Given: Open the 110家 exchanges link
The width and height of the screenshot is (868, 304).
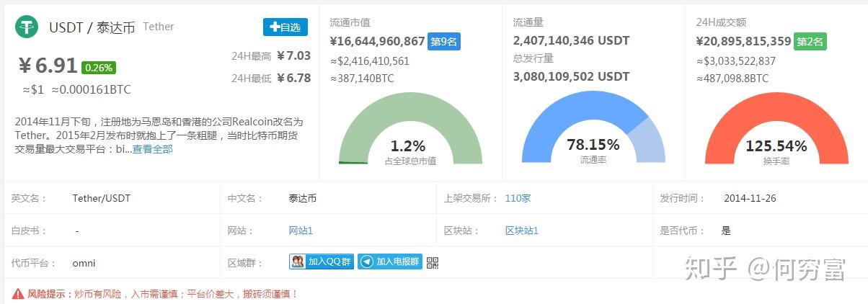Looking at the screenshot, I should click(x=518, y=198).
